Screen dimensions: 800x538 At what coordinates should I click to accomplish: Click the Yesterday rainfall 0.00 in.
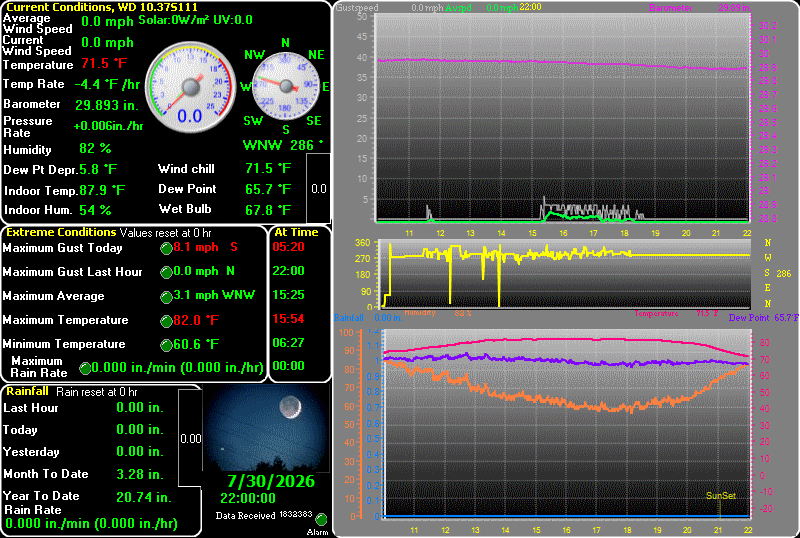140,452
